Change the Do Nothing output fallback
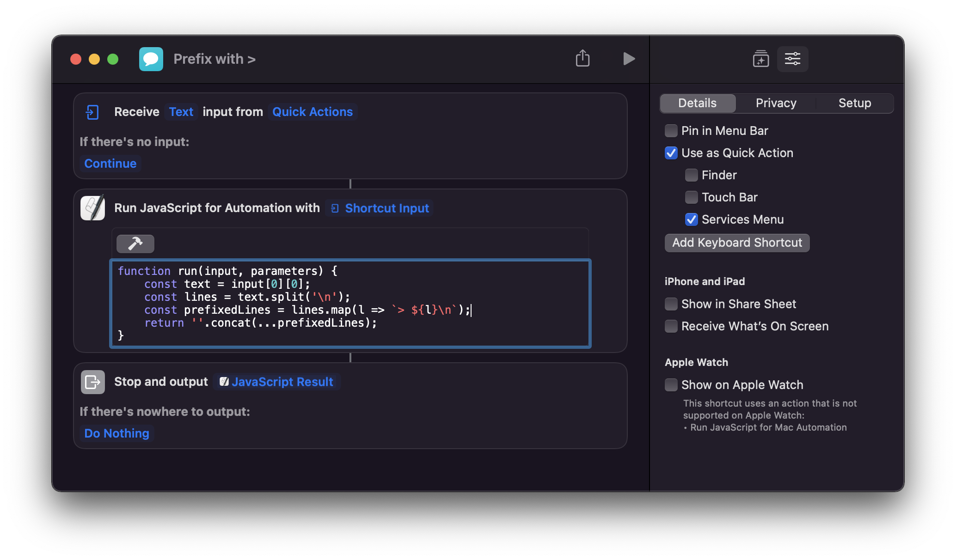This screenshot has height=560, width=956. tap(117, 433)
